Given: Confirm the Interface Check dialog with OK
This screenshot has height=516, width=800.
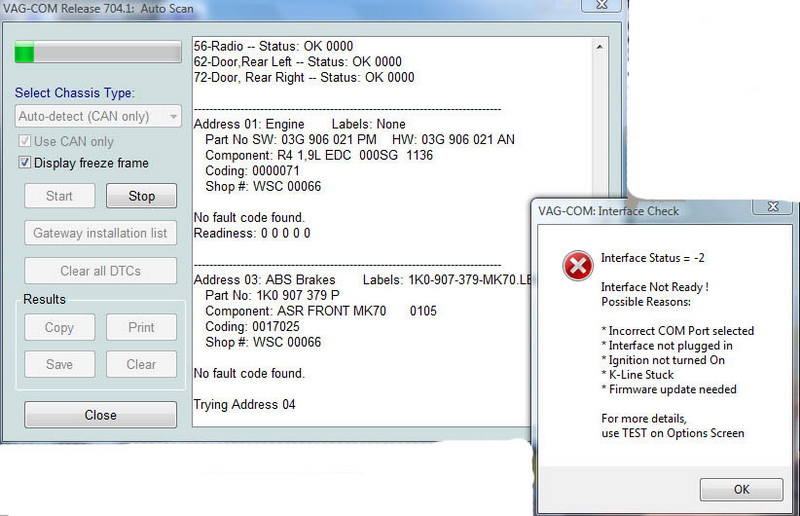Looking at the screenshot, I should pyautogui.click(x=741, y=489).
